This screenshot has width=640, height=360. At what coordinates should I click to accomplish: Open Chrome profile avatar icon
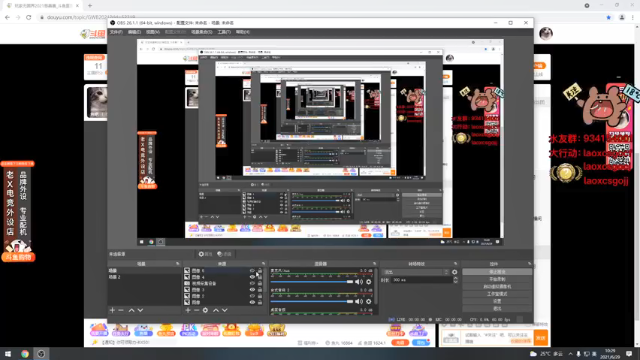(622, 17)
